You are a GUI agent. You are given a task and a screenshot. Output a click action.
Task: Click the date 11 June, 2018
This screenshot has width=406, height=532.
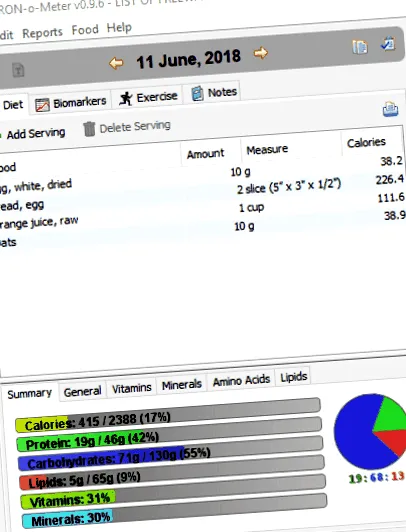(x=188, y=59)
